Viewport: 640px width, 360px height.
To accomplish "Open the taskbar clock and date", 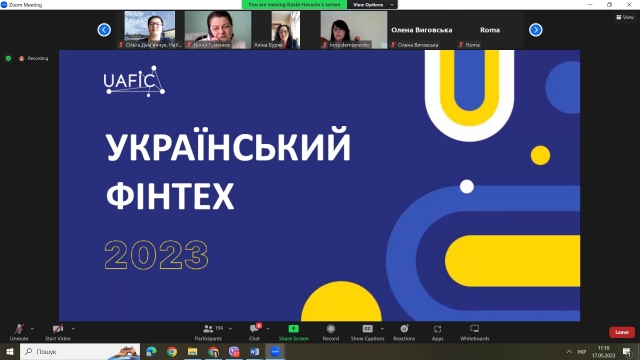I will click(x=603, y=351).
